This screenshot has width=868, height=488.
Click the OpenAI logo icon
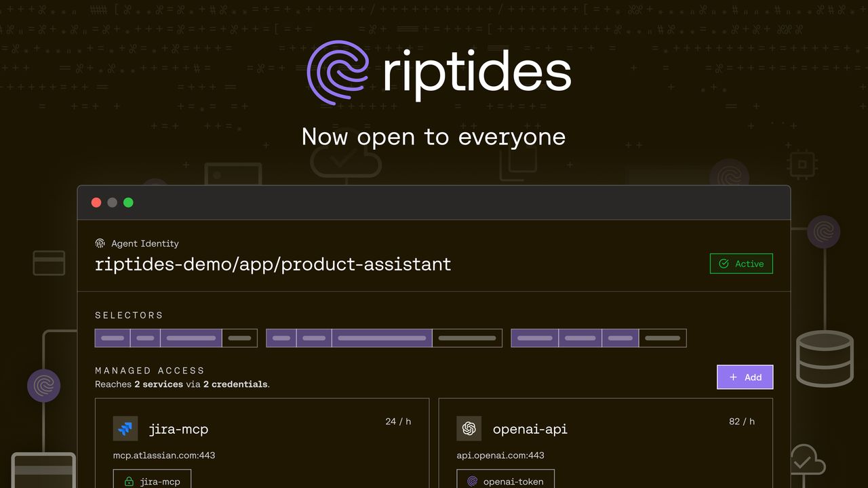(469, 428)
